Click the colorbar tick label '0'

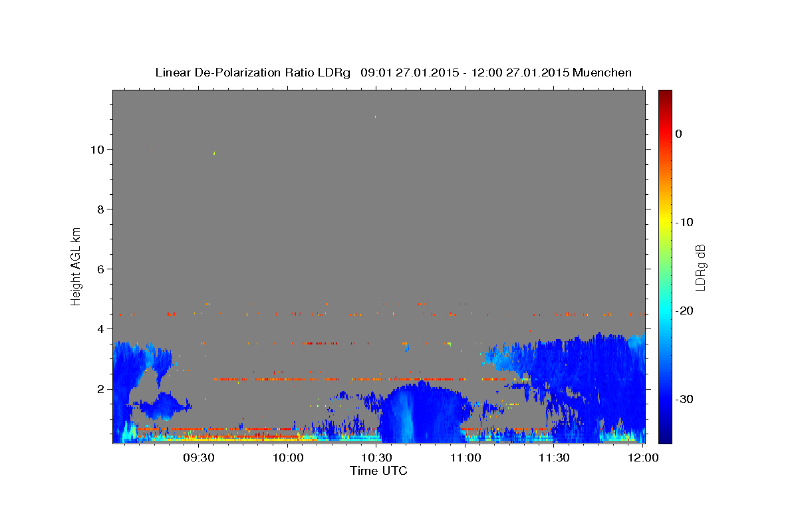tap(679, 134)
